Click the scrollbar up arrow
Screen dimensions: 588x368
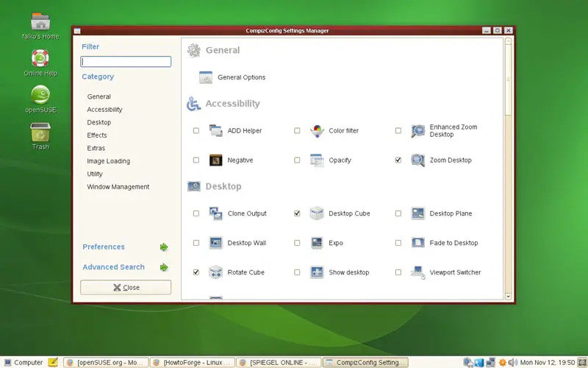pos(508,41)
